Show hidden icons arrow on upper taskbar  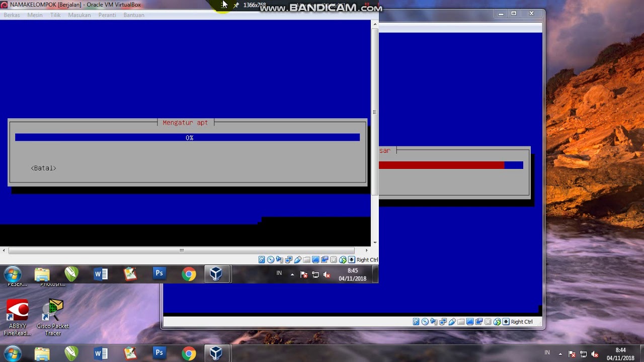(292, 275)
